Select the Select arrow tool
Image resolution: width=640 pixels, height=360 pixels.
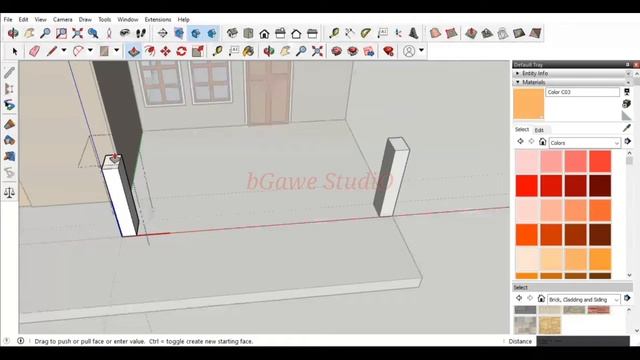(15, 51)
